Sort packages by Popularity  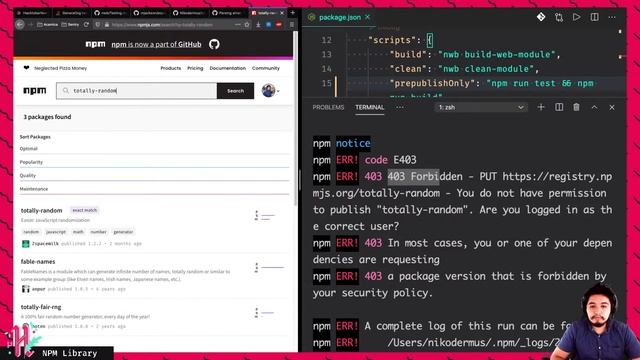click(x=31, y=162)
